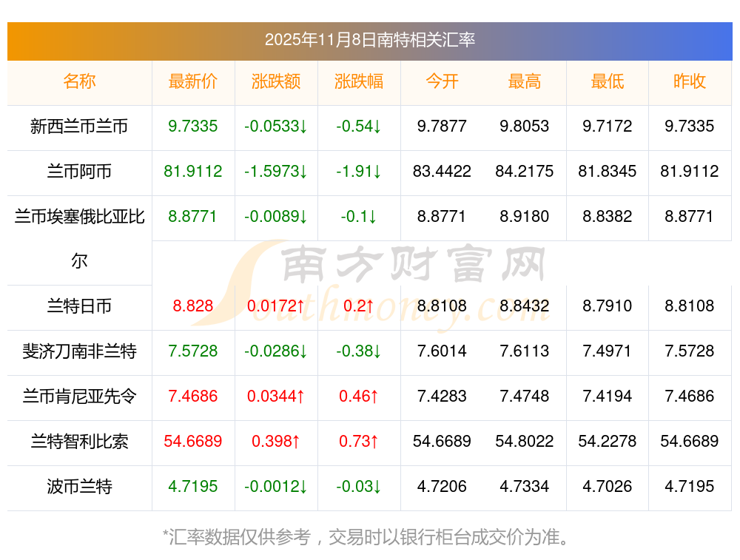
Task: Open the 斐济刀南非兰特 currency pair
Action: click(79, 351)
